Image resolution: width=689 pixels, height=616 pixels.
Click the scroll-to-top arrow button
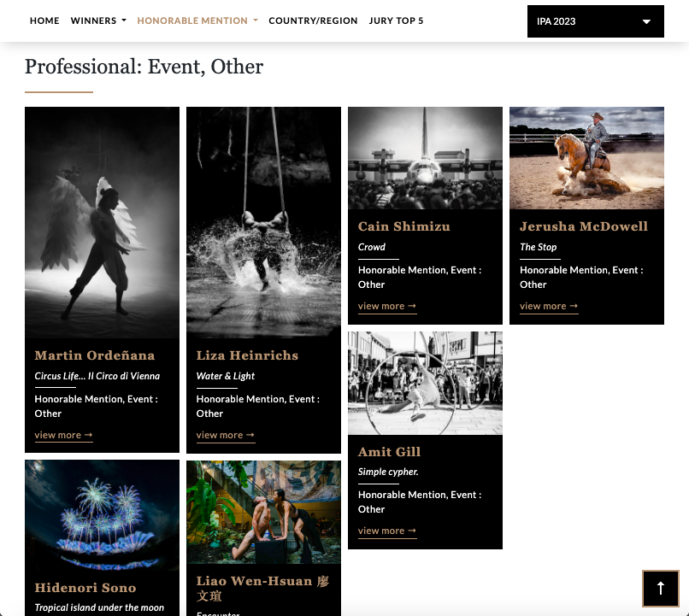660,588
